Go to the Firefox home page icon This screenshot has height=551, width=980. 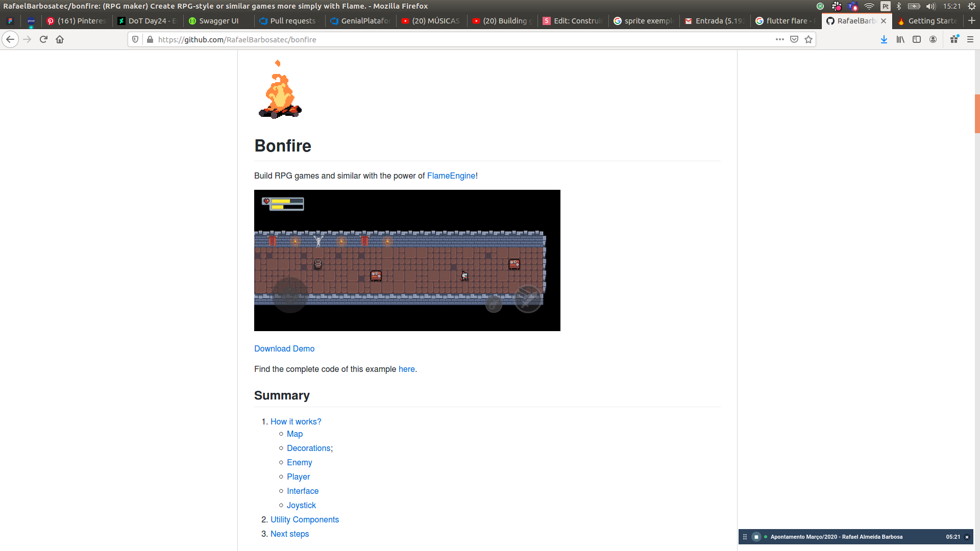pyautogui.click(x=60, y=39)
